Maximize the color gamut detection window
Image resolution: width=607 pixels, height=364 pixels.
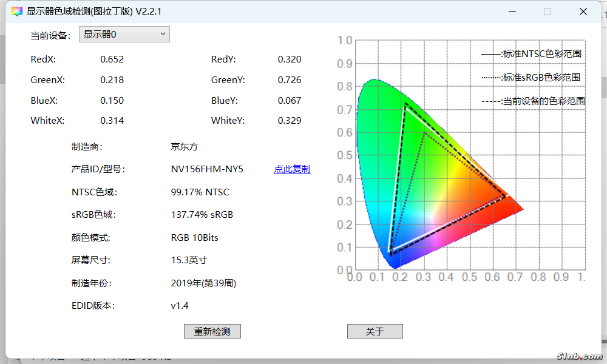point(548,12)
